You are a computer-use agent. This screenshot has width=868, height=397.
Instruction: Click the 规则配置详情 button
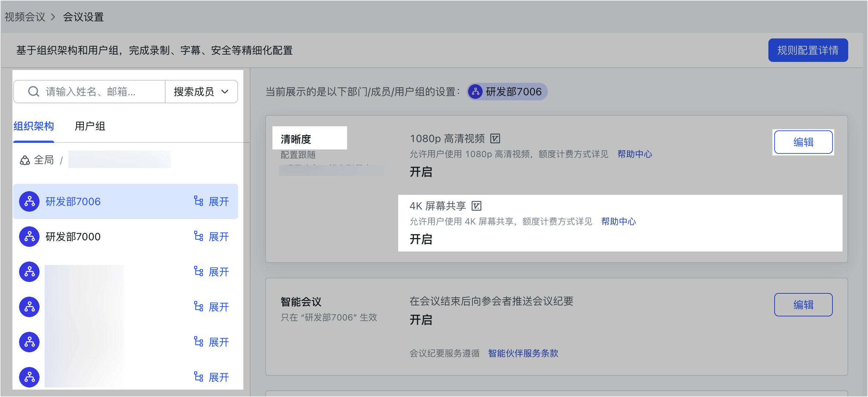click(x=808, y=50)
